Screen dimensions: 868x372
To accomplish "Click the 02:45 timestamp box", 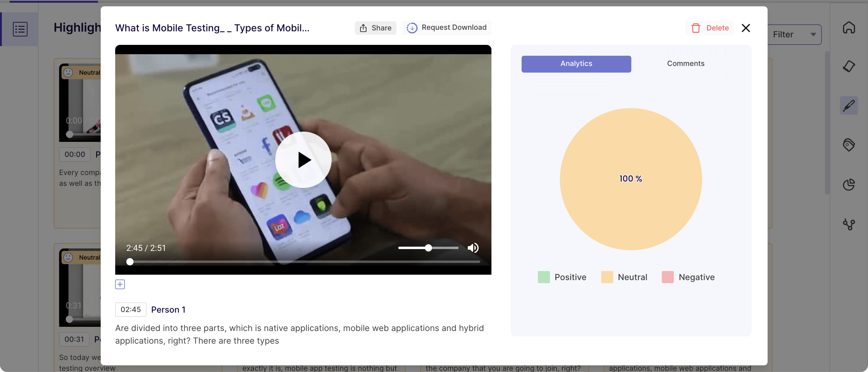I will 131,309.
